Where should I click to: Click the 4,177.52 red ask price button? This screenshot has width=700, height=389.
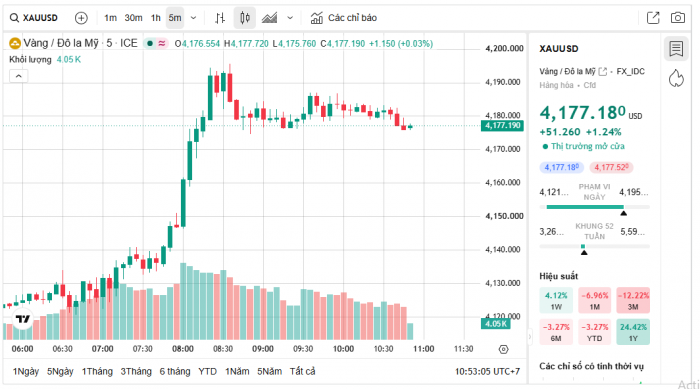pyautogui.click(x=611, y=167)
